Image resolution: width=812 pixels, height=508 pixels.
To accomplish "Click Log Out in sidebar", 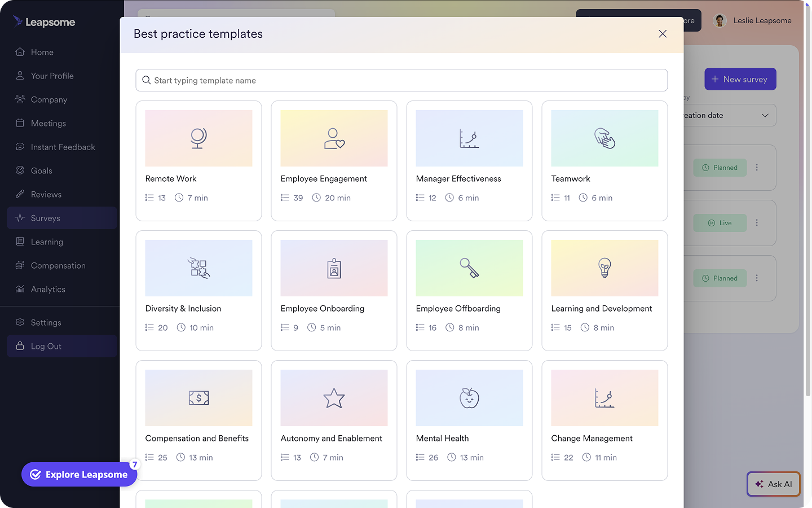I will click(x=62, y=346).
